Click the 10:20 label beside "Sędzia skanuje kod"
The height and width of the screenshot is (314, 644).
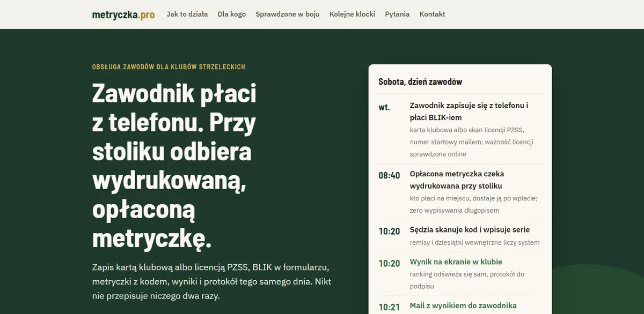[x=389, y=231]
